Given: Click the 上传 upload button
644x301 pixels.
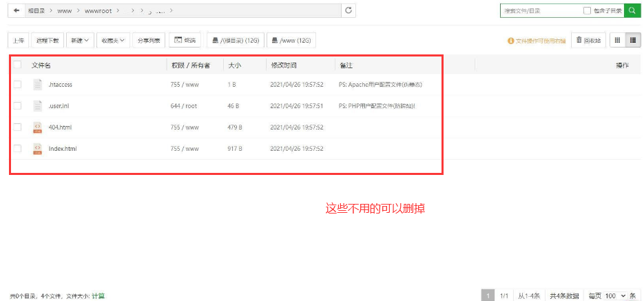Looking at the screenshot, I should click(18, 40).
